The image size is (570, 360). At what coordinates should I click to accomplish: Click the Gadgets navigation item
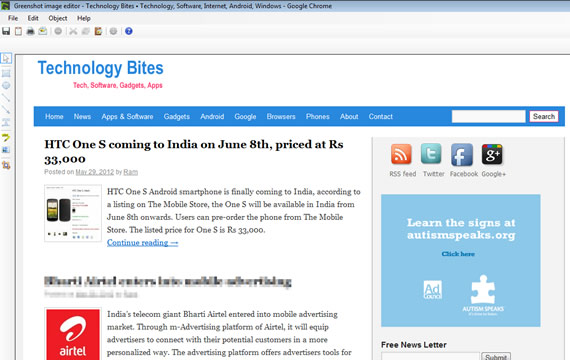[x=177, y=116]
